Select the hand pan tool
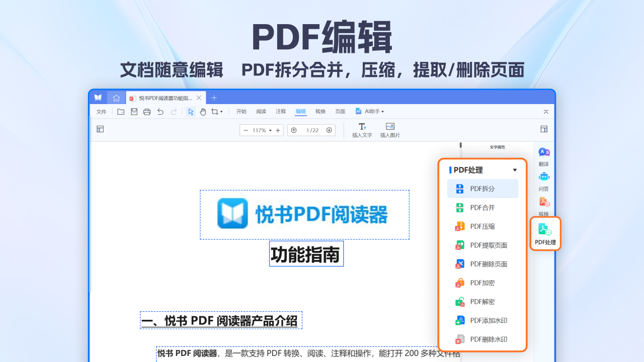644x362 pixels. pyautogui.click(x=203, y=112)
